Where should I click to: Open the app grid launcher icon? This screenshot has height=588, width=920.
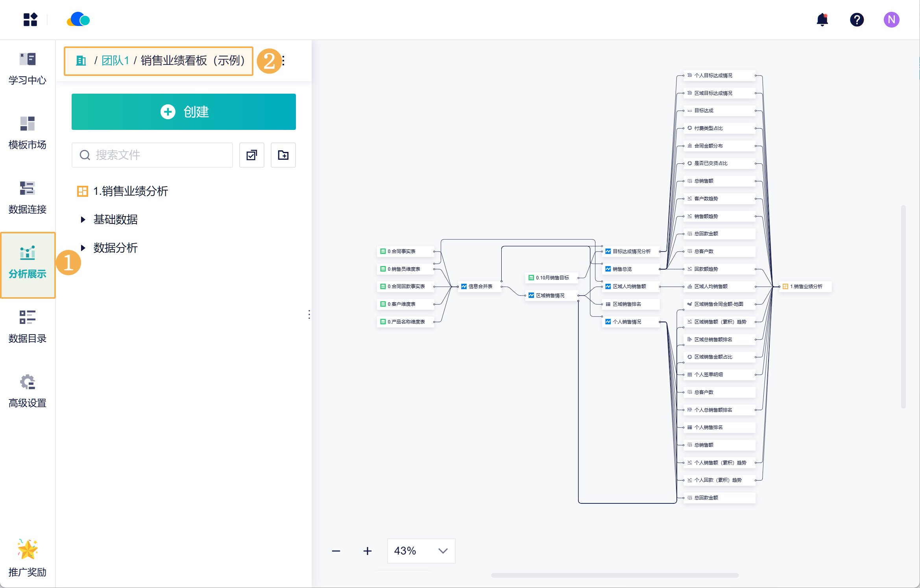[x=30, y=20]
